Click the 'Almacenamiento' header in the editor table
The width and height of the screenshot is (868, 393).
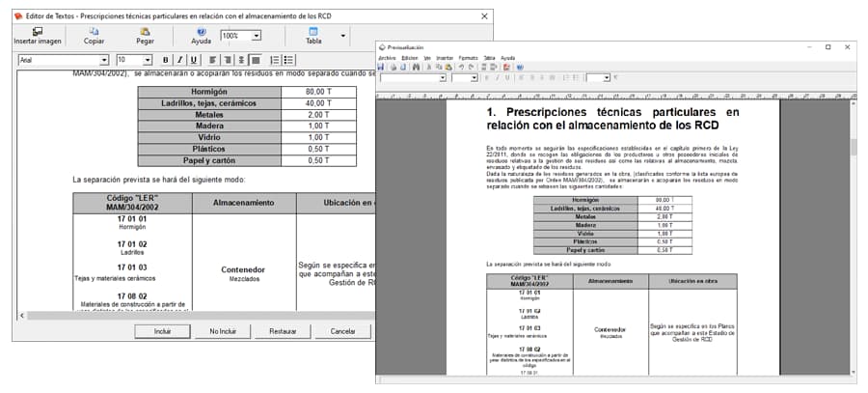(x=244, y=203)
